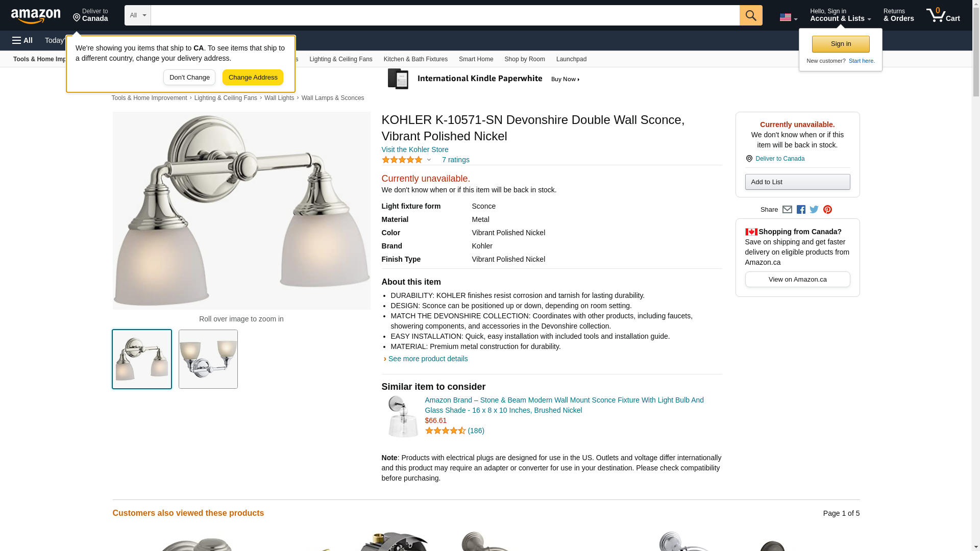Select the second sconce thumbnail image
The image size is (980, 551).
[208, 359]
